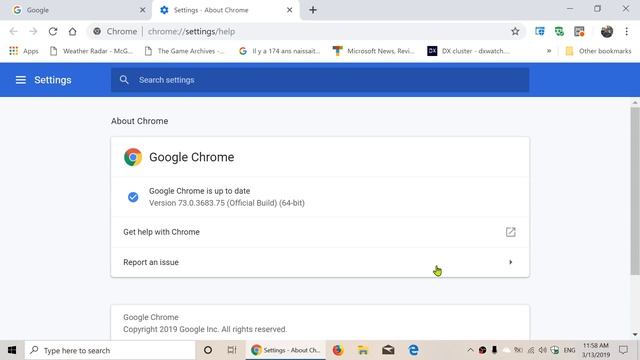
Task: Click the Chrome Settings taskbar button
Action: (x=286, y=350)
